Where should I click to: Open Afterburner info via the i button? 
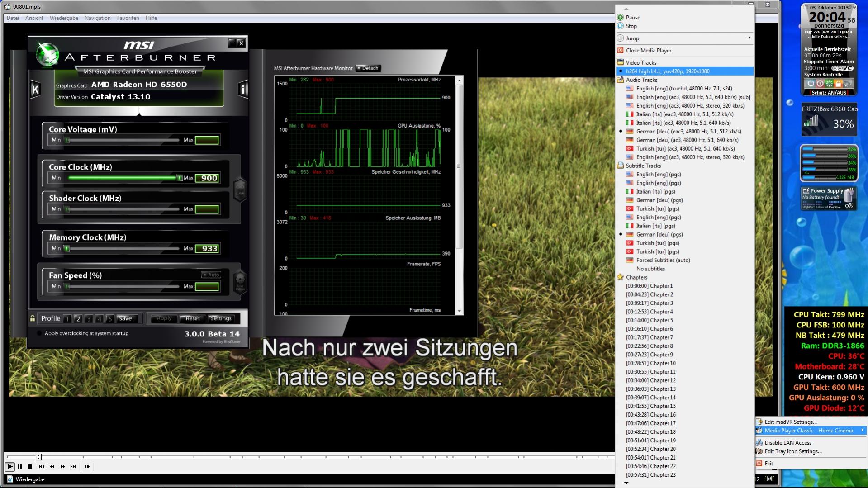(x=243, y=90)
